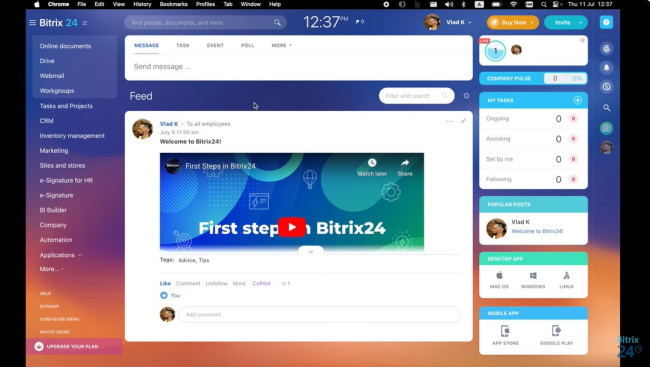The image size is (650, 367).
Task: Open Feed settings gear icon
Action: (x=466, y=96)
